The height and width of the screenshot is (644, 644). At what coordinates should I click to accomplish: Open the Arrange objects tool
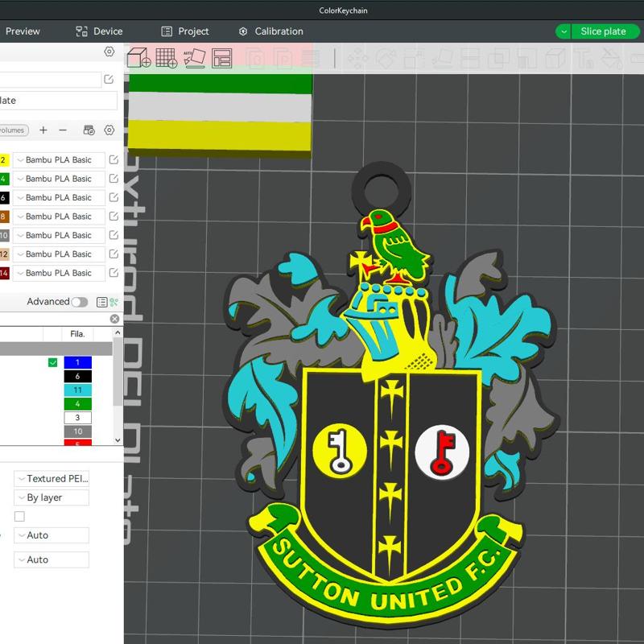tap(220, 58)
